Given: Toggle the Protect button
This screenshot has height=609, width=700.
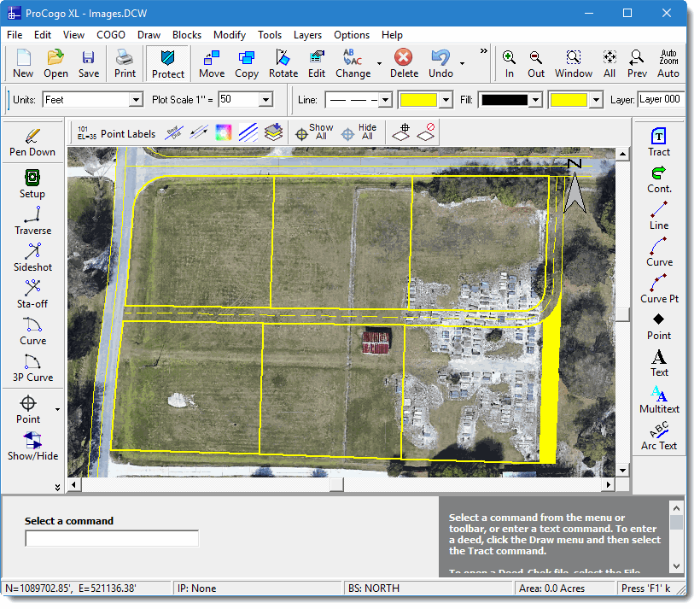Looking at the screenshot, I should [168, 64].
